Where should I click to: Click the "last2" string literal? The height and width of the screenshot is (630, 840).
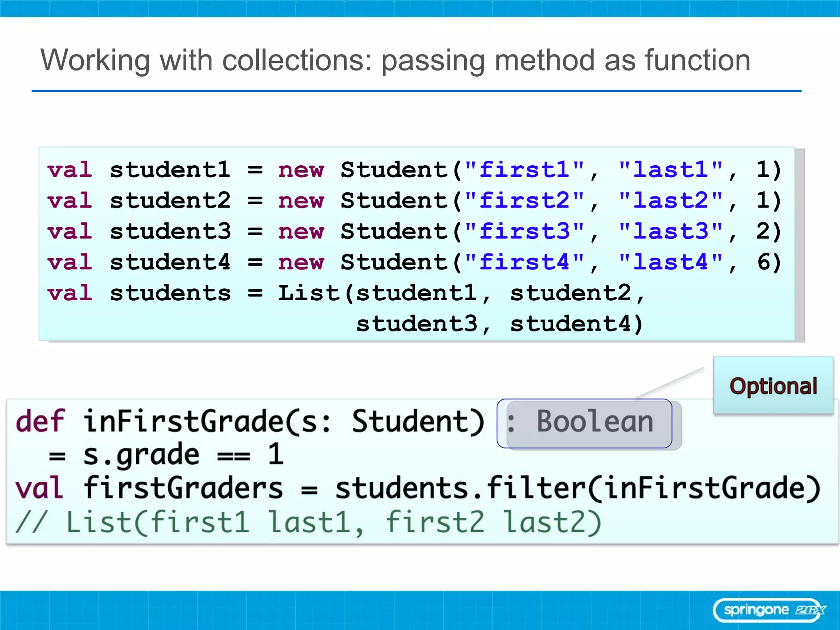(x=670, y=200)
